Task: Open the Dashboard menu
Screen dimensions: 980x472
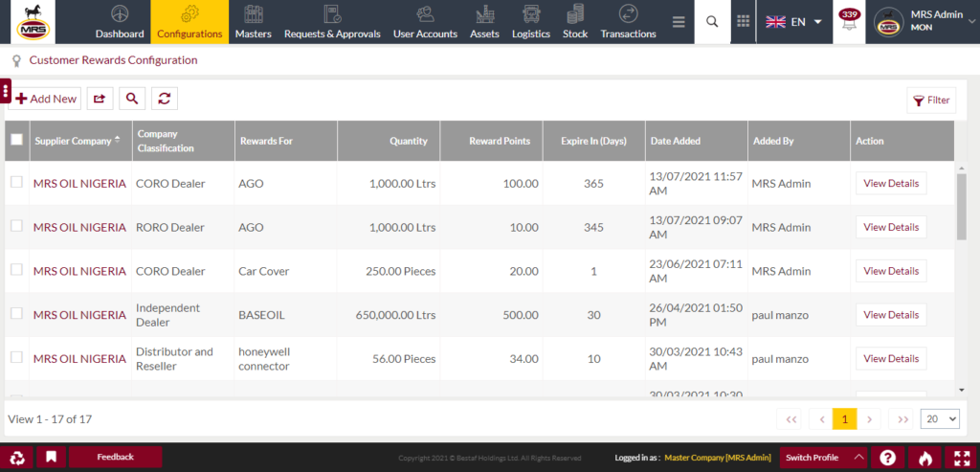Action: click(120, 22)
